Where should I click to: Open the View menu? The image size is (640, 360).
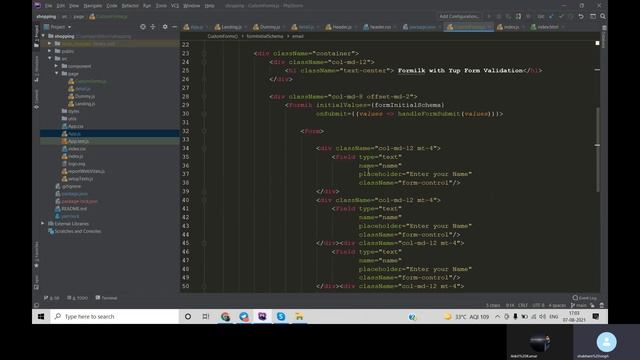(x=73, y=6)
